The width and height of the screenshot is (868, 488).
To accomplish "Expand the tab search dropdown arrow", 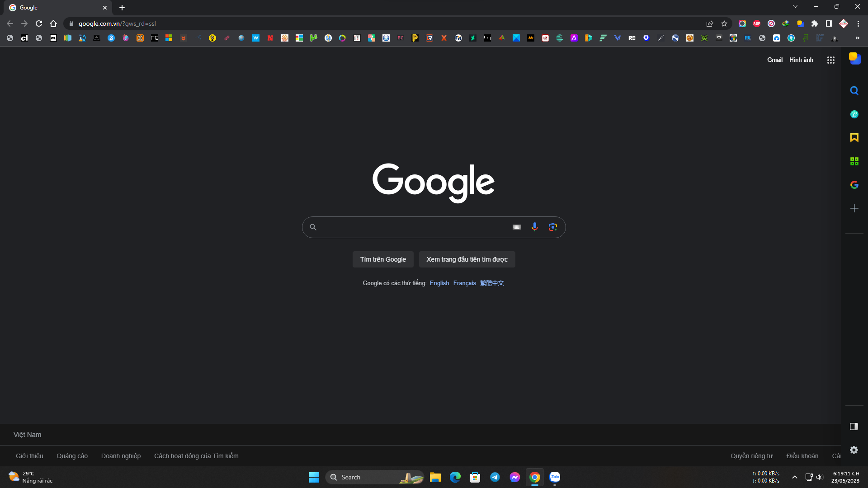I will (x=795, y=7).
